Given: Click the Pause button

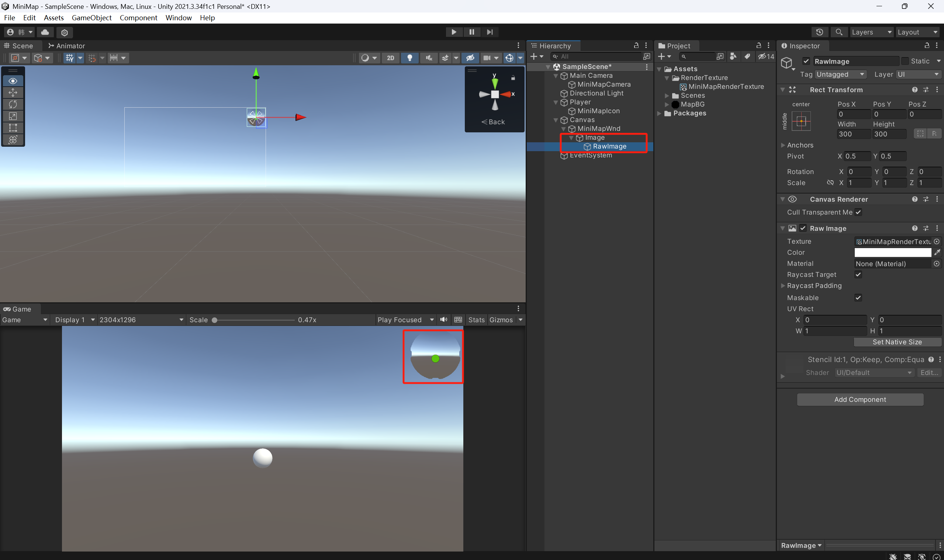Looking at the screenshot, I should point(471,32).
